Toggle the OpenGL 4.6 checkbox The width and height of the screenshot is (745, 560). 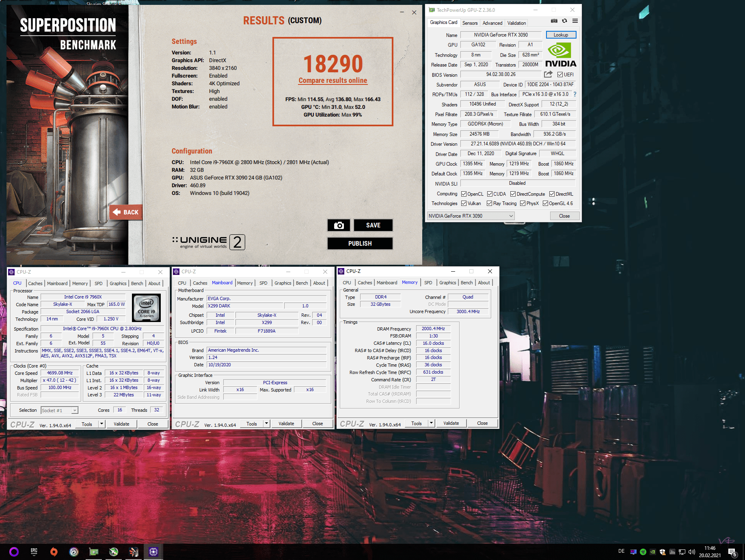[545, 203]
